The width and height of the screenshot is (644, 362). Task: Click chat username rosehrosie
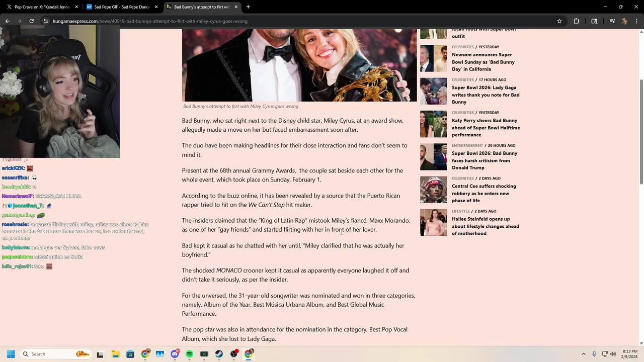click(x=14, y=224)
